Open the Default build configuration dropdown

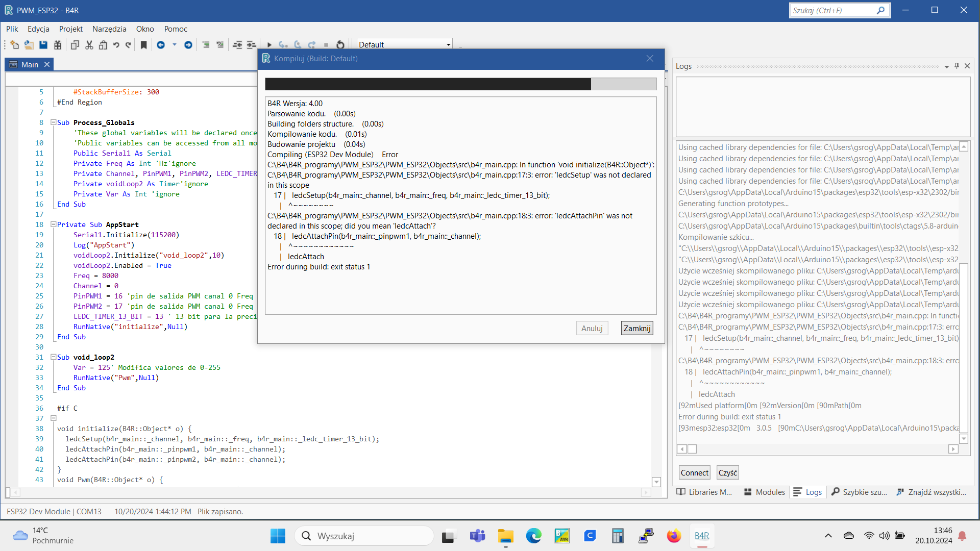(x=449, y=45)
